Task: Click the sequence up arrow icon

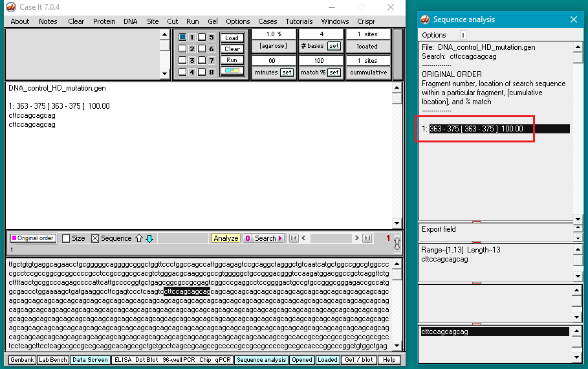Action: 138,238
